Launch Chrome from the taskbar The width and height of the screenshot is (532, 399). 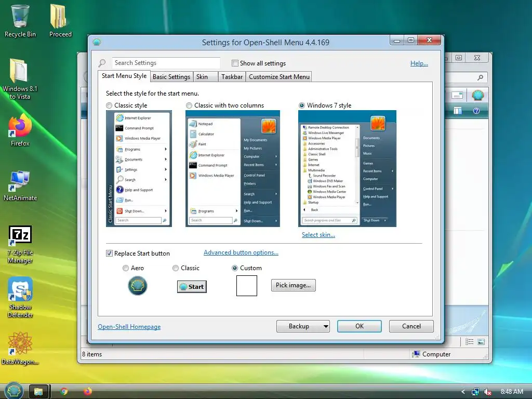pos(64,392)
